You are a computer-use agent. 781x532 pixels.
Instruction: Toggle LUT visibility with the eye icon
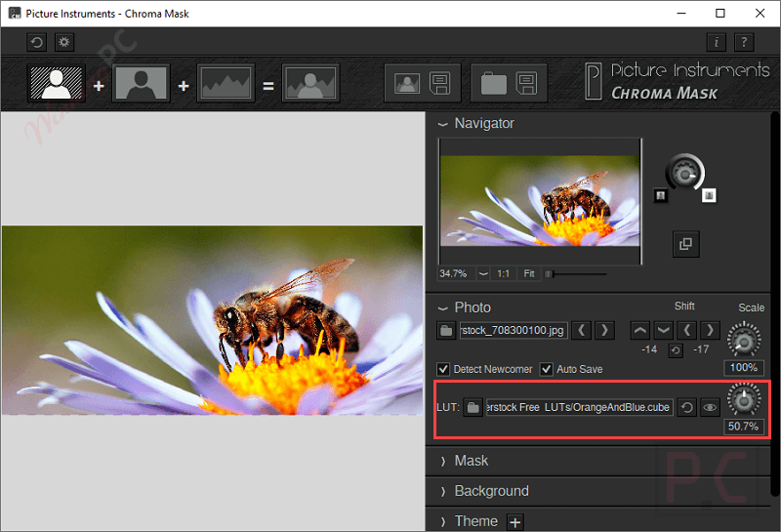pos(710,407)
